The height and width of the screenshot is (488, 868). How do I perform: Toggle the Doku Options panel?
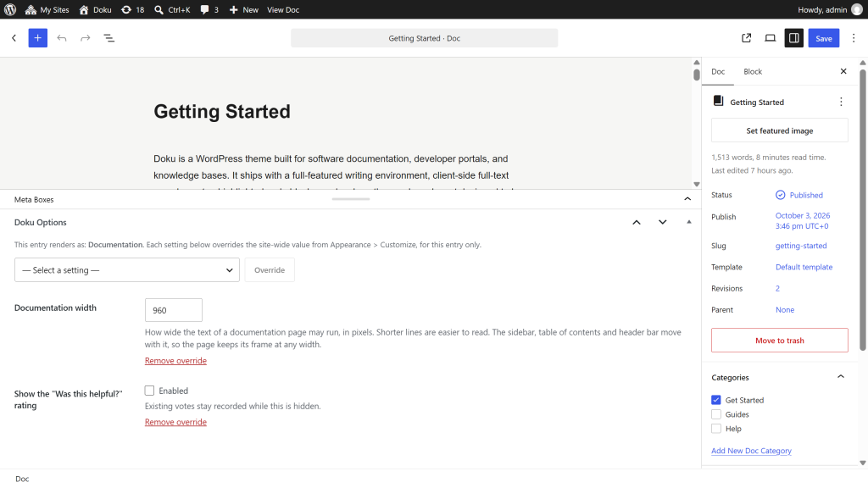click(689, 222)
